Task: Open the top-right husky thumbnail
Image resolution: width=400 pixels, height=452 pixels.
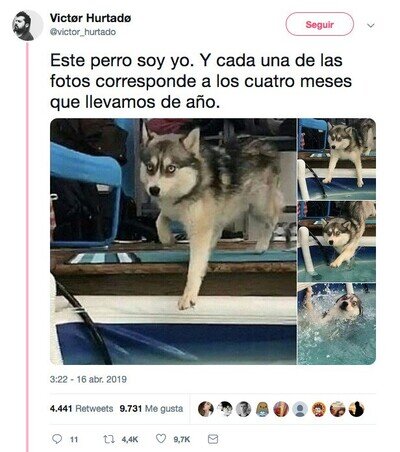Action: [337, 159]
